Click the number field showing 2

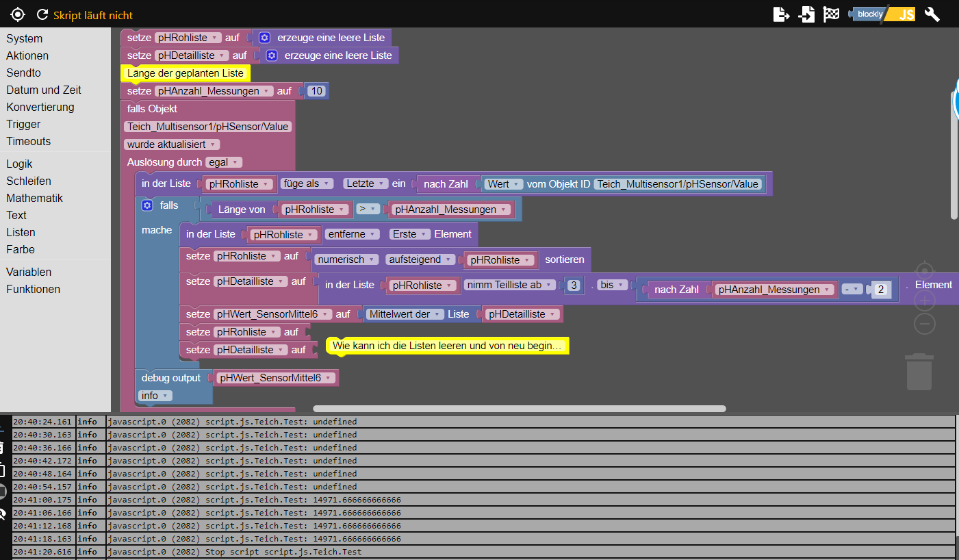click(880, 289)
